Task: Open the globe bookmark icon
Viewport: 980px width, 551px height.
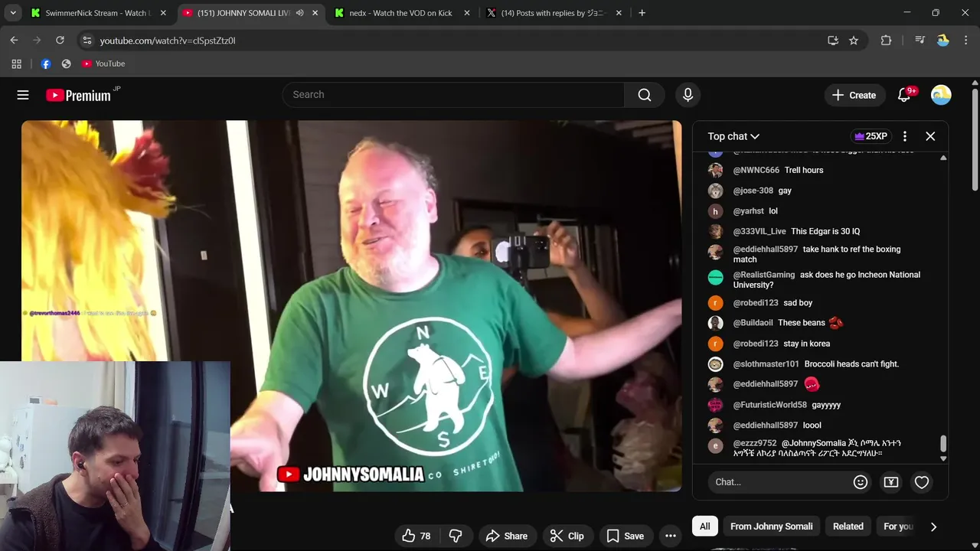Action: point(66,64)
